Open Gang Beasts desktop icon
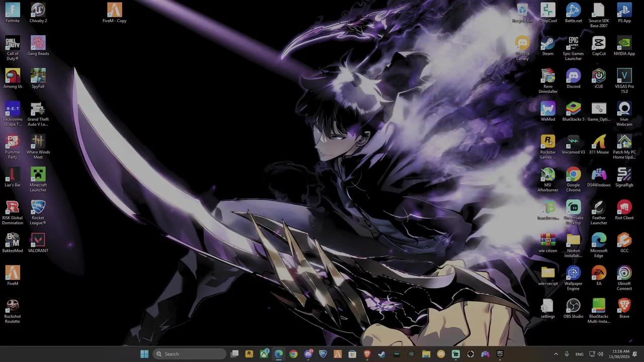The width and height of the screenshot is (644, 362). [38, 46]
